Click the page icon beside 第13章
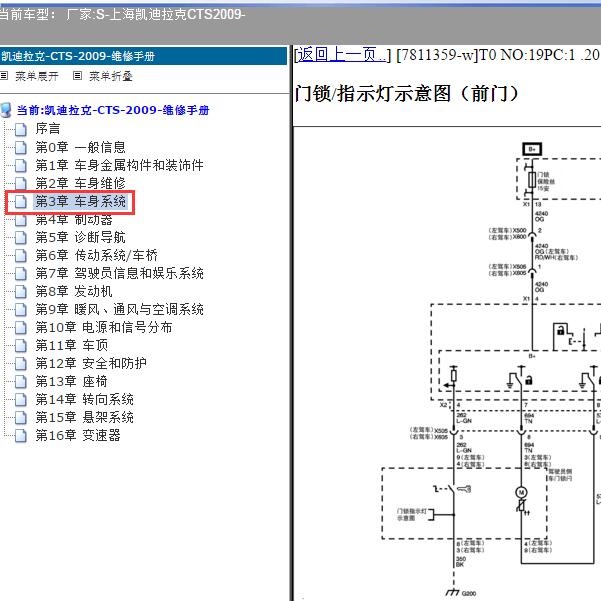The image size is (601, 601). pos(21,382)
